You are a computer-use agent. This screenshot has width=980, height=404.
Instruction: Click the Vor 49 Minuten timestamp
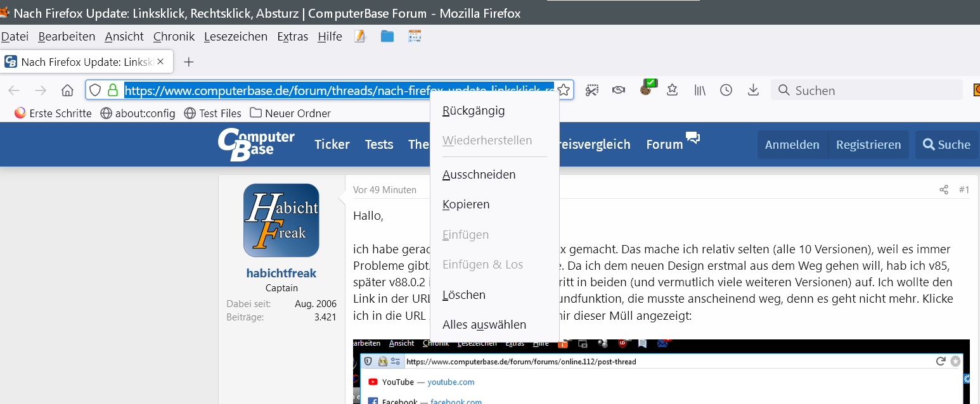click(x=385, y=189)
